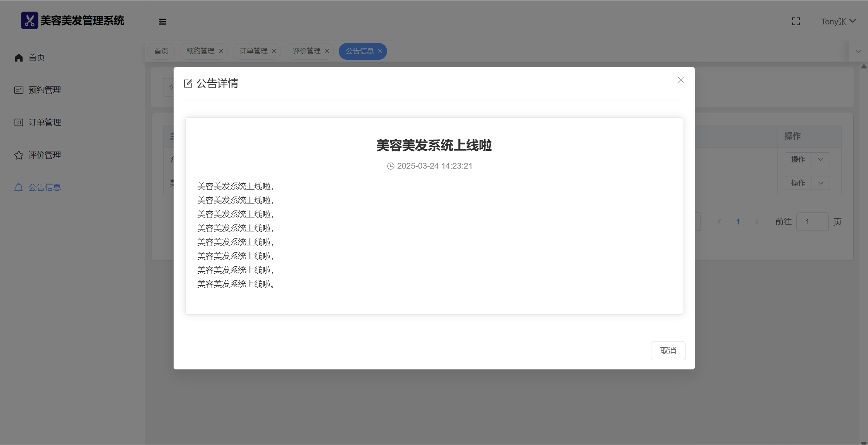Click the scissors logo icon

point(29,21)
